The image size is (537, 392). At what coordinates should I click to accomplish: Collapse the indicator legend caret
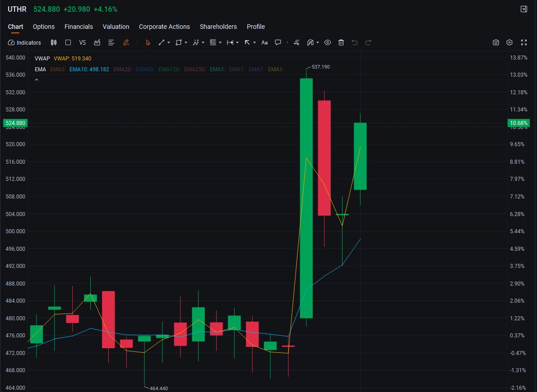coord(37,80)
